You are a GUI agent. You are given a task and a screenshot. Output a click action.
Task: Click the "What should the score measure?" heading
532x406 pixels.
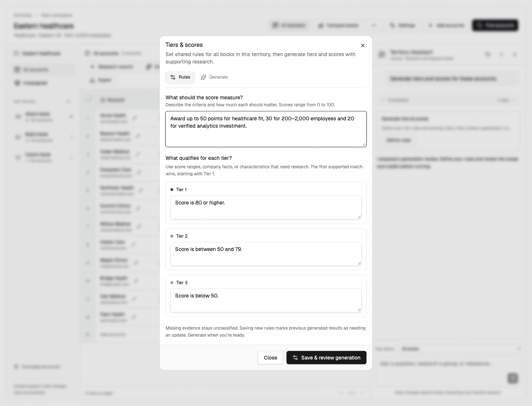[204, 97]
